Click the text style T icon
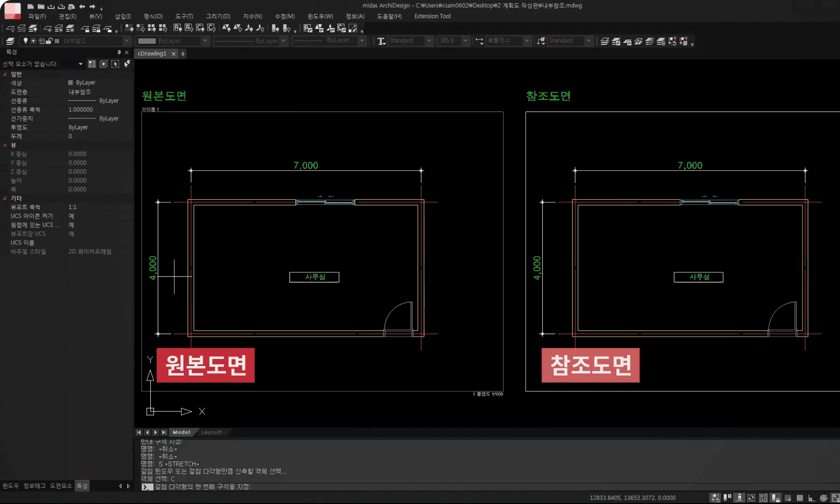 (x=381, y=41)
